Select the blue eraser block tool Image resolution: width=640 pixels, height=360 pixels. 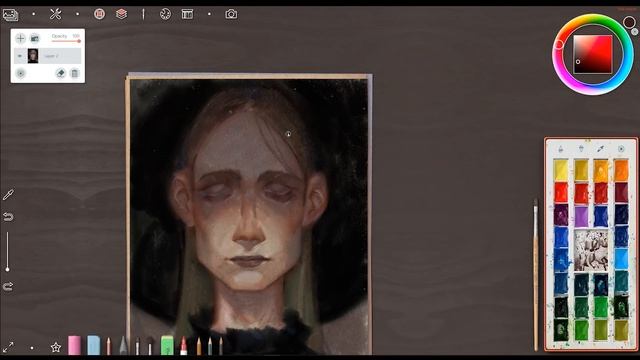tap(93, 345)
